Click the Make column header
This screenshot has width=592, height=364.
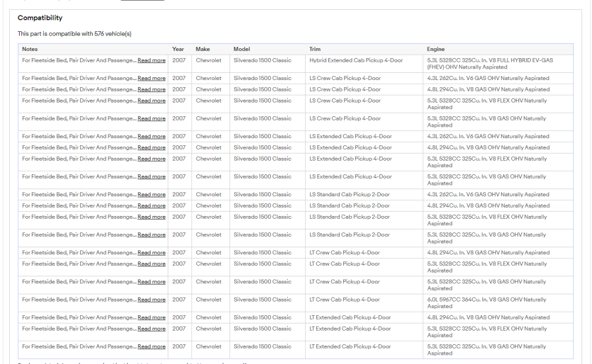tap(203, 49)
